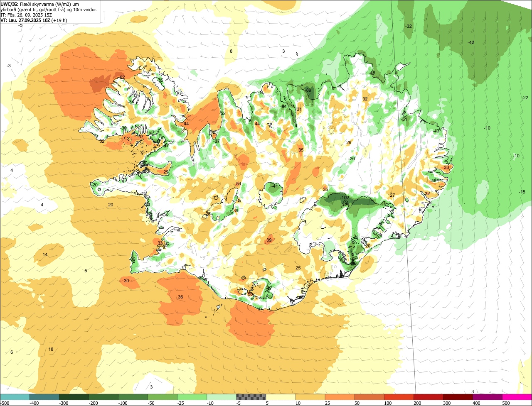Click the -20 value in the interior
The image size is (532, 406).
point(352,159)
